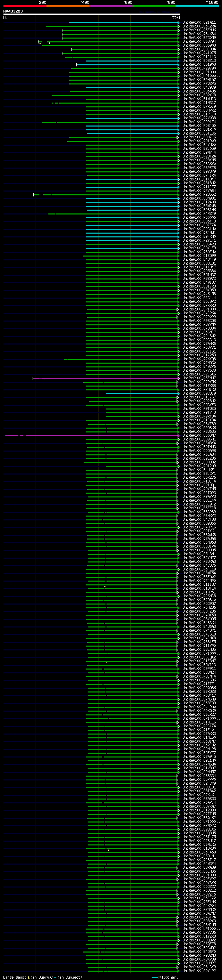The height and width of the screenshot is (980, 222).
Task: Click the orange ~40% identity legend segment
Action: pyautogui.click(x=68, y=6)
